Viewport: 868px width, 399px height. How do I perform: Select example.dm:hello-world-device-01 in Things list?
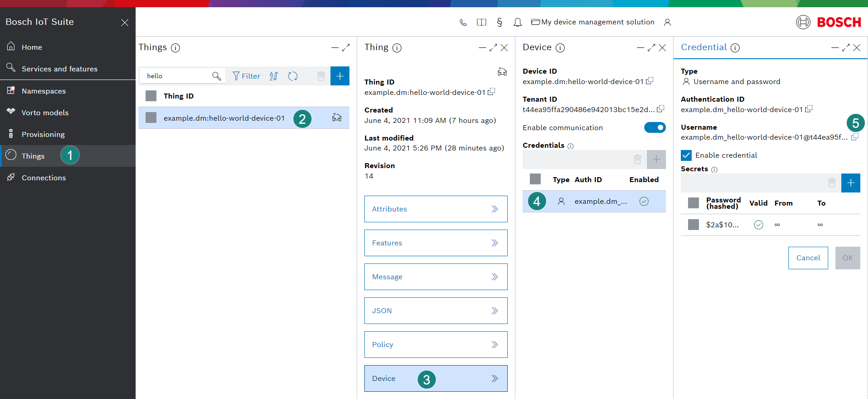pos(244,117)
